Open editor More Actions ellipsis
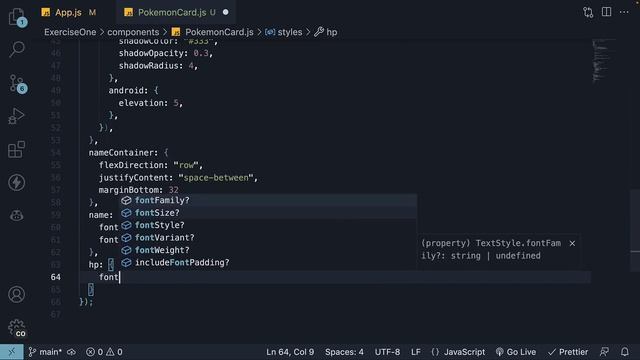This screenshot has width=640, height=360. [624, 12]
